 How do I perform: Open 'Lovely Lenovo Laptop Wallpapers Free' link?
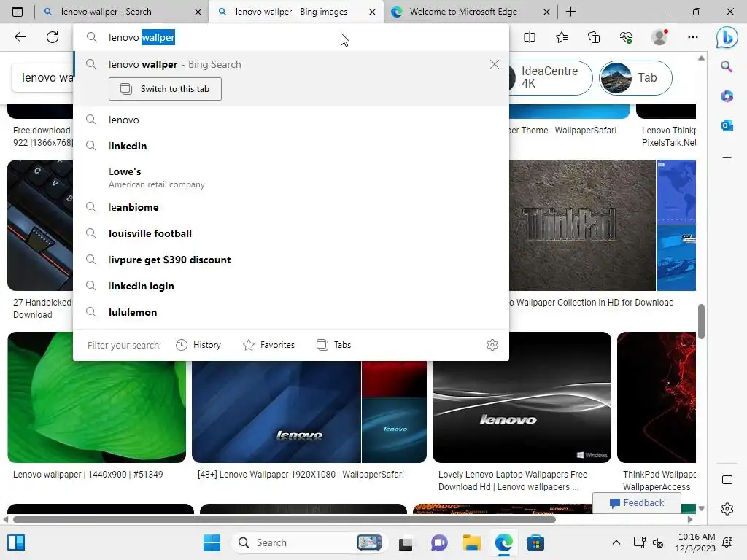(513, 481)
